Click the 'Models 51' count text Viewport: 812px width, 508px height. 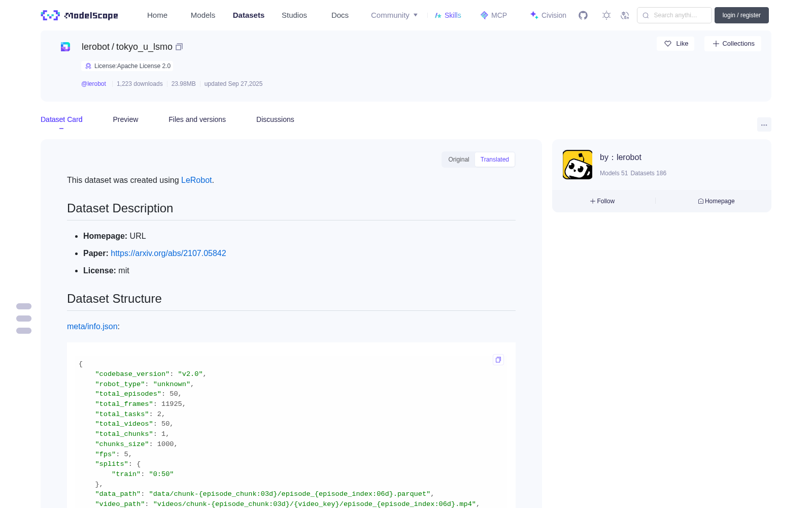[x=614, y=173]
